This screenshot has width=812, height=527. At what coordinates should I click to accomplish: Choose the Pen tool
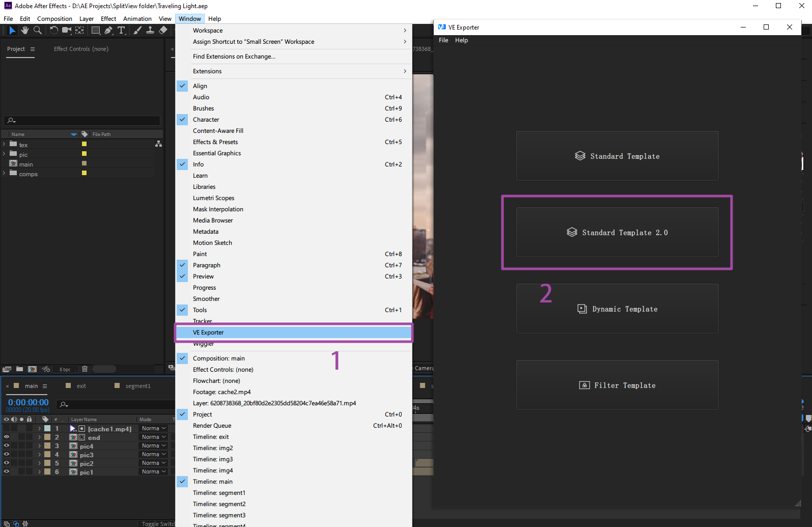coord(108,31)
